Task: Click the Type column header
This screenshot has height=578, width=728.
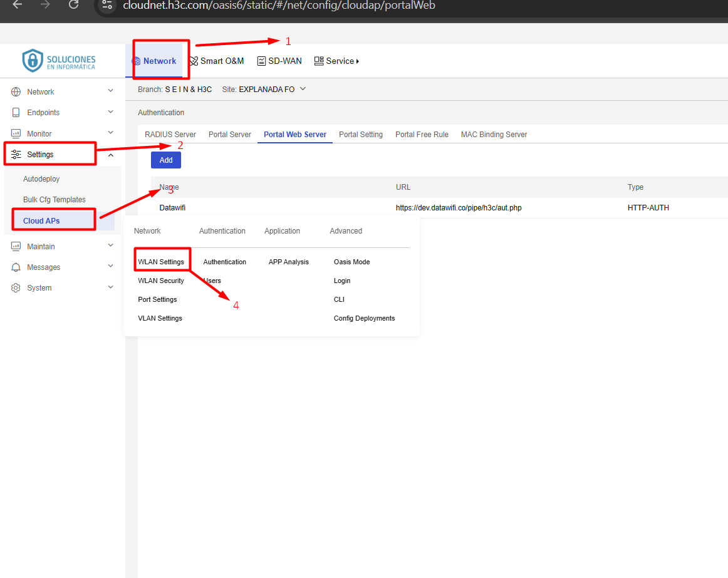Action: point(635,187)
